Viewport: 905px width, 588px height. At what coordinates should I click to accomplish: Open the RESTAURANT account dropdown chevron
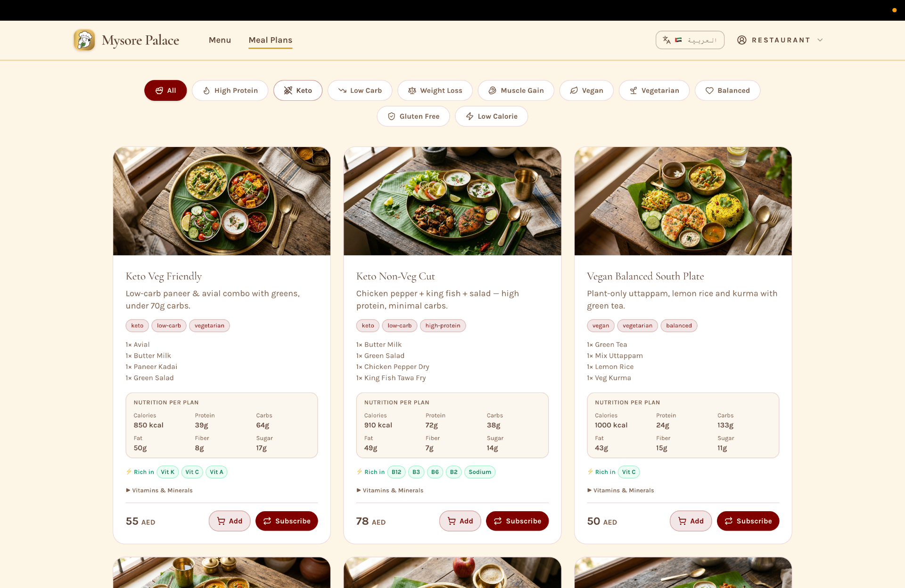pyautogui.click(x=820, y=40)
